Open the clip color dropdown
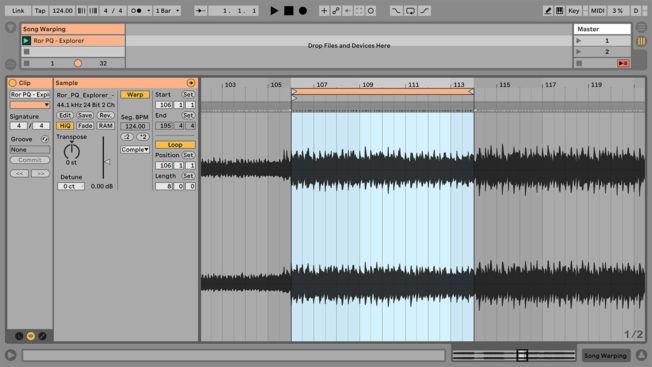 click(30, 105)
